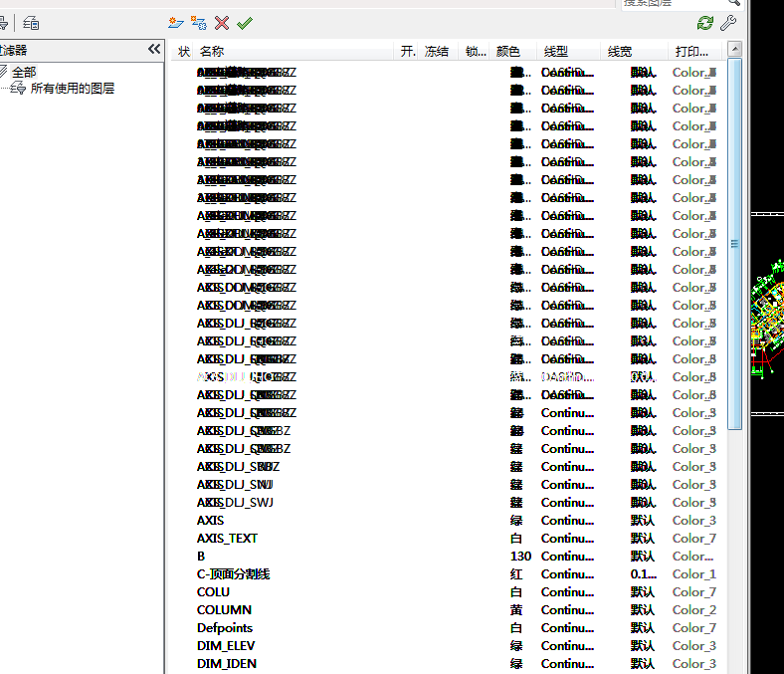Click the 锁 column header

475,52
